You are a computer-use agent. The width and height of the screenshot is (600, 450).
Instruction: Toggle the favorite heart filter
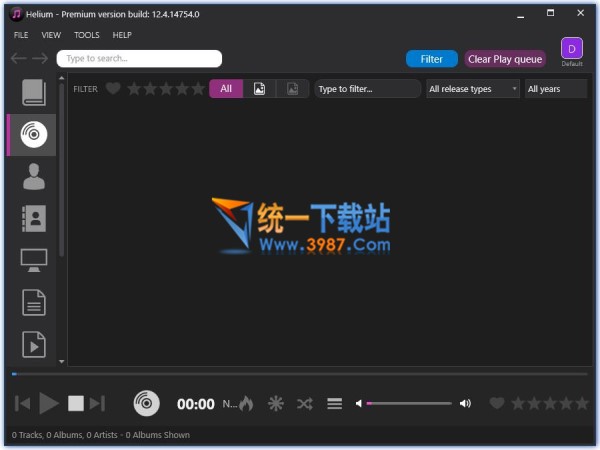click(x=113, y=89)
